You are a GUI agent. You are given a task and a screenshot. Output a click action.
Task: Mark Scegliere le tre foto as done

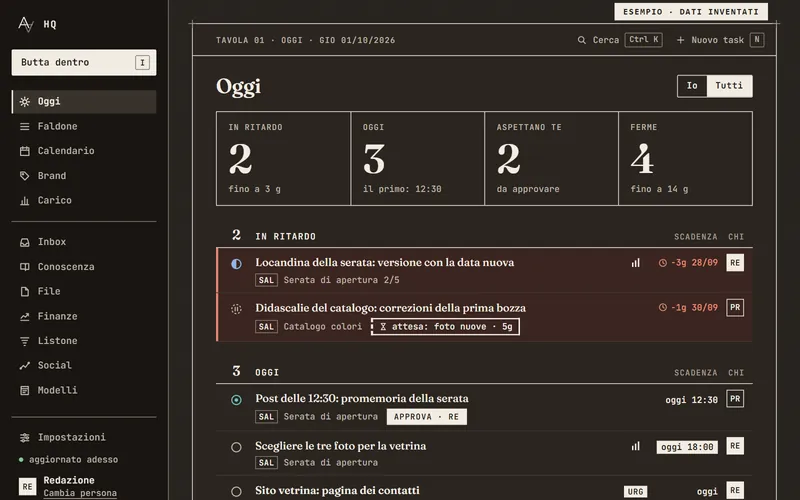click(x=236, y=447)
